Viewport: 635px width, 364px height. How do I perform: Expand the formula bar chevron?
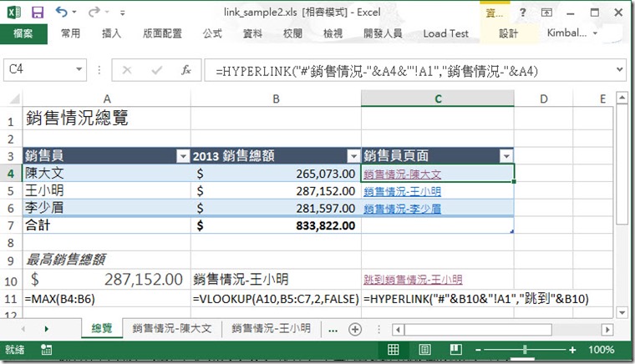point(620,69)
